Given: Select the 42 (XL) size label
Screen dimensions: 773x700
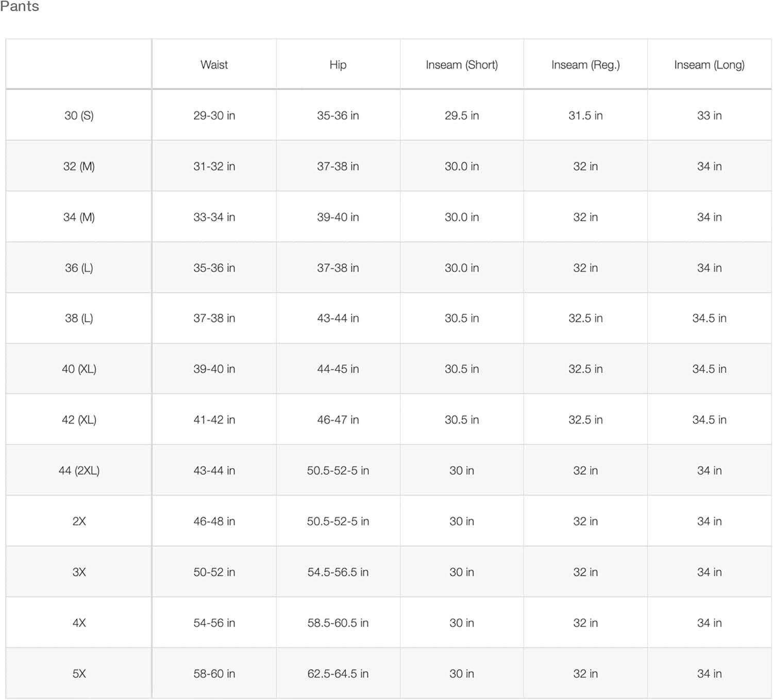Looking at the screenshot, I should 79,420.
